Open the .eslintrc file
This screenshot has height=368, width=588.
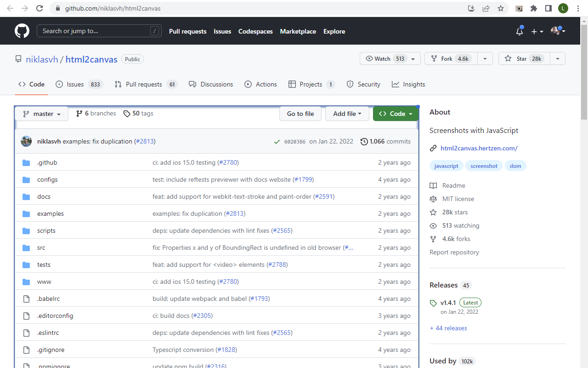[48, 333]
